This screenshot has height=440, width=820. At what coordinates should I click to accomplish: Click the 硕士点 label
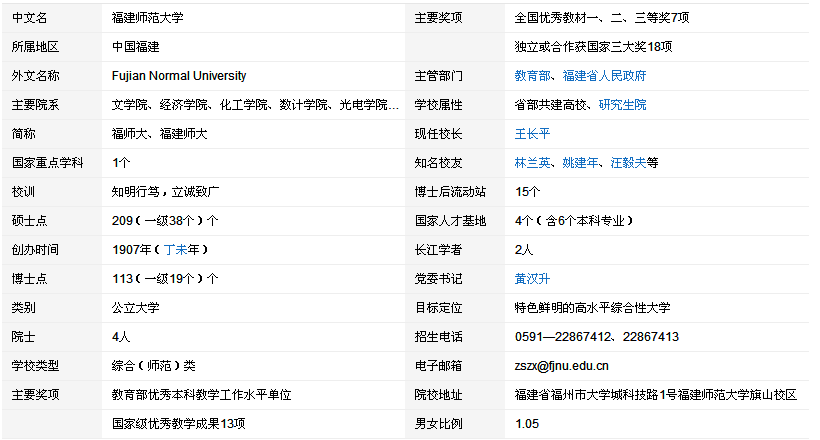30,221
